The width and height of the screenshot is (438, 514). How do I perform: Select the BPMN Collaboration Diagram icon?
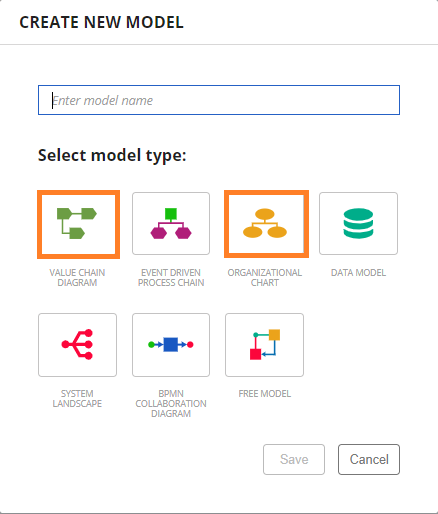coord(171,345)
